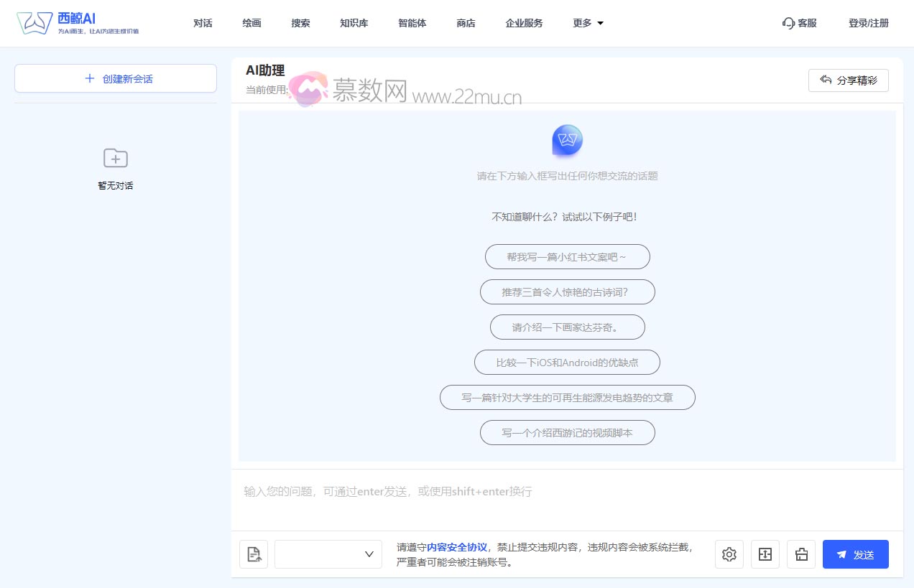Click the whale avatar above the welcome message

[x=567, y=141]
